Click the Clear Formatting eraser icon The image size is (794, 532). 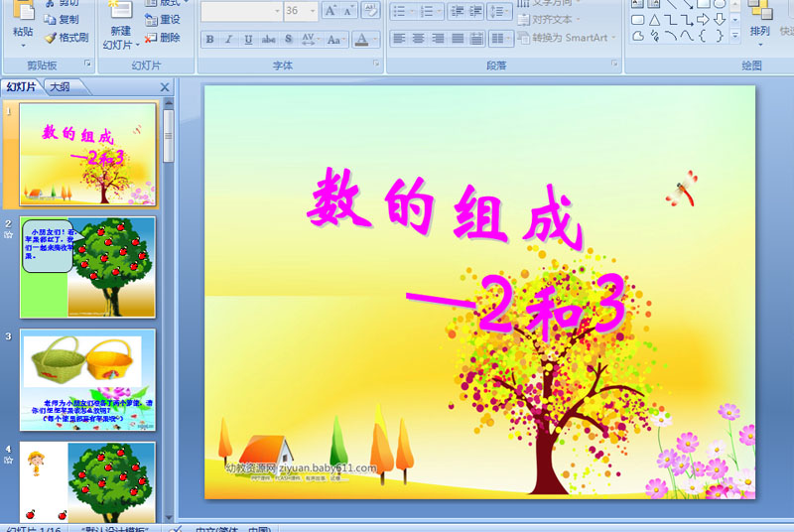[x=370, y=11]
